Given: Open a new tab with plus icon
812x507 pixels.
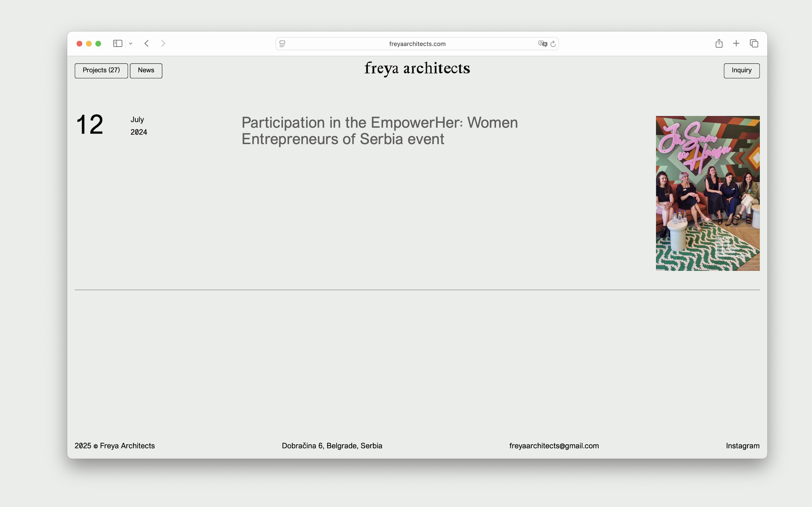Looking at the screenshot, I should pyautogui.click(x=736, y=44).
